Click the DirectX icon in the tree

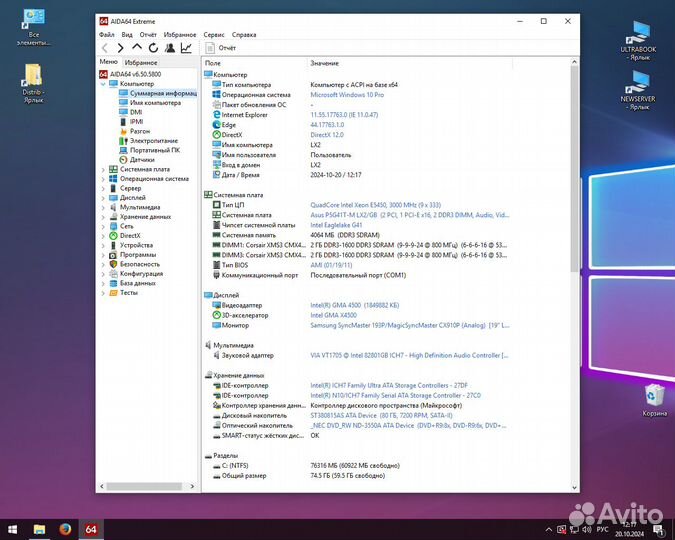pos(113,236)
